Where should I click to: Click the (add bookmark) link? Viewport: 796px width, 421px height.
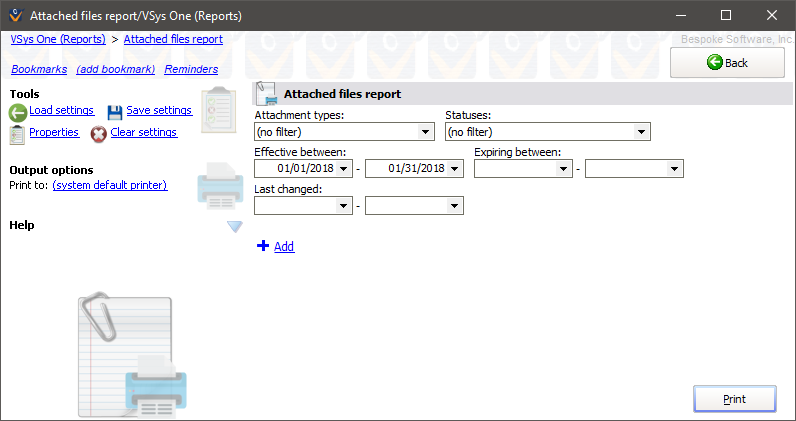(x=115, y=69)
